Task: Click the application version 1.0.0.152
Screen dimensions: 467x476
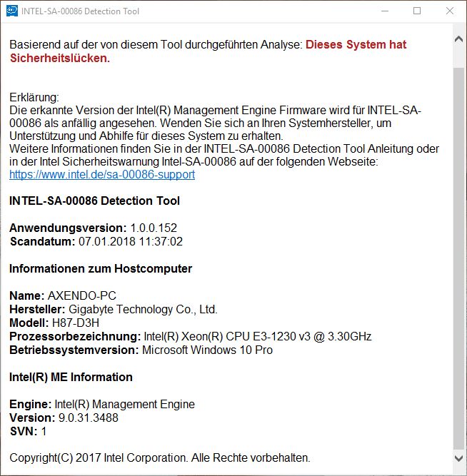Action: point(154,228)
